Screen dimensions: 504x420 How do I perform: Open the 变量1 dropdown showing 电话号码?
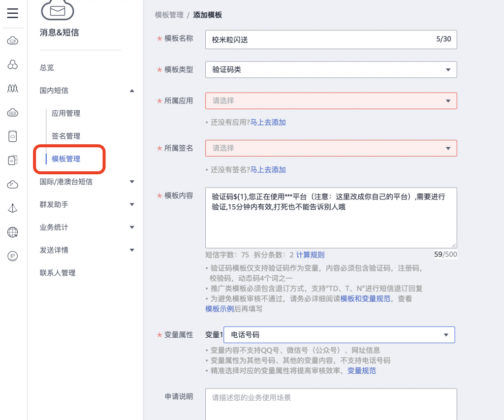(340, 334)
